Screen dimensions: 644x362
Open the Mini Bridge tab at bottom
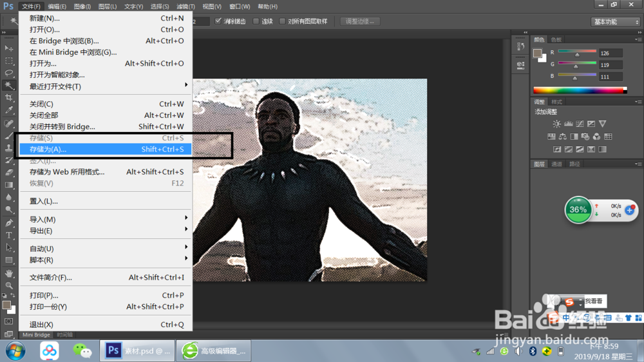36,335
